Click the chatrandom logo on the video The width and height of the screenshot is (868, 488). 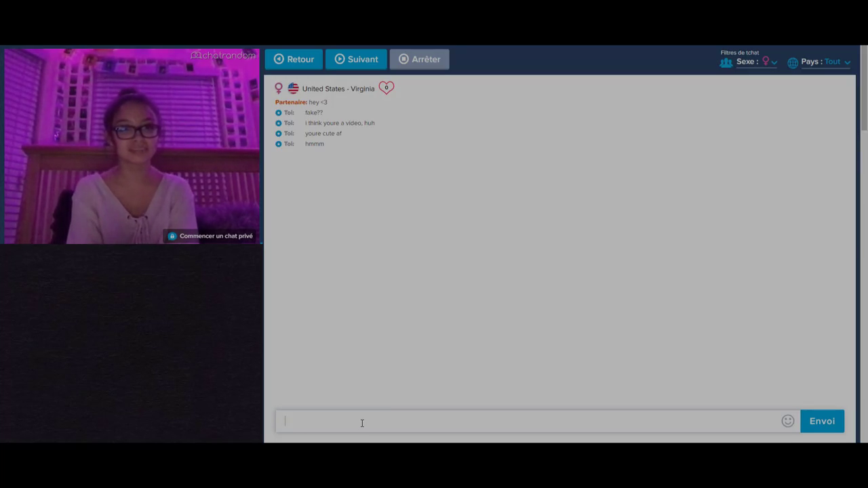click(x=223, y=56)
